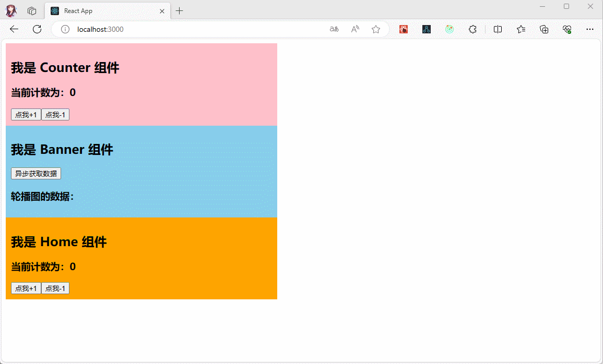The image size is (603, 364).
Task: Toggle split screen view
Action: tap(498, 29)
